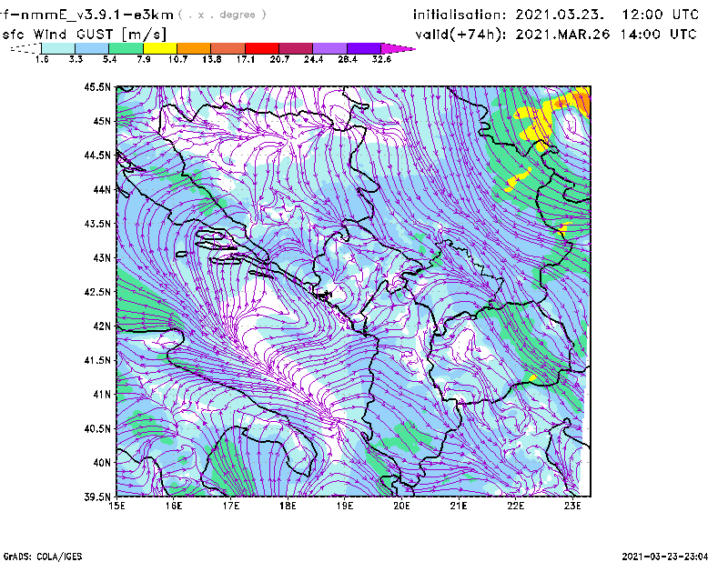
Task: Click the 17E longitude label
Action: pos(231,506)
